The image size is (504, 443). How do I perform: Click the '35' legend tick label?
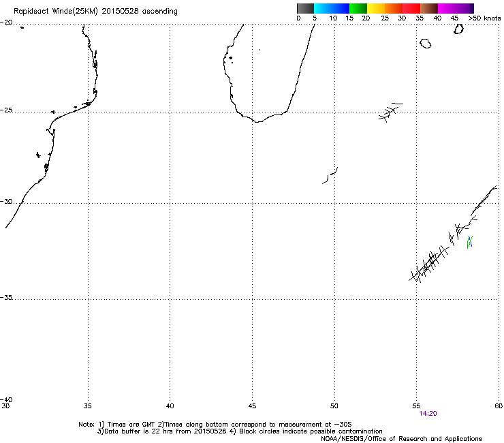point(420,18)
